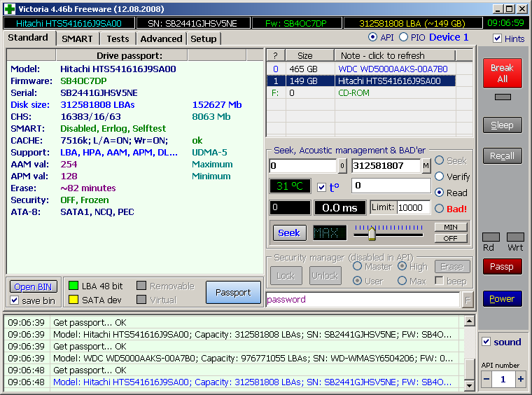Viewport: 532px width, 395px height.
Task: Increase API number with plus button
Action: coord(520,379)
